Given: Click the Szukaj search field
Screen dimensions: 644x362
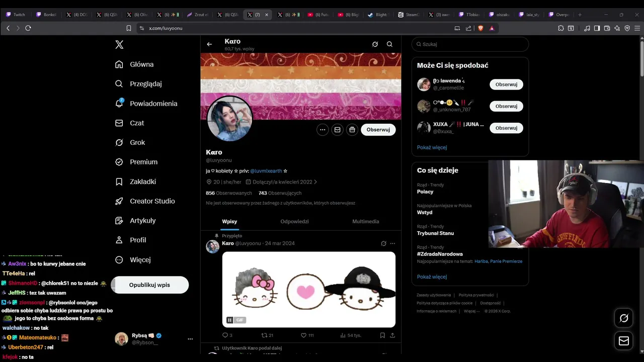Looking at the screenshot, I should 470,44.
